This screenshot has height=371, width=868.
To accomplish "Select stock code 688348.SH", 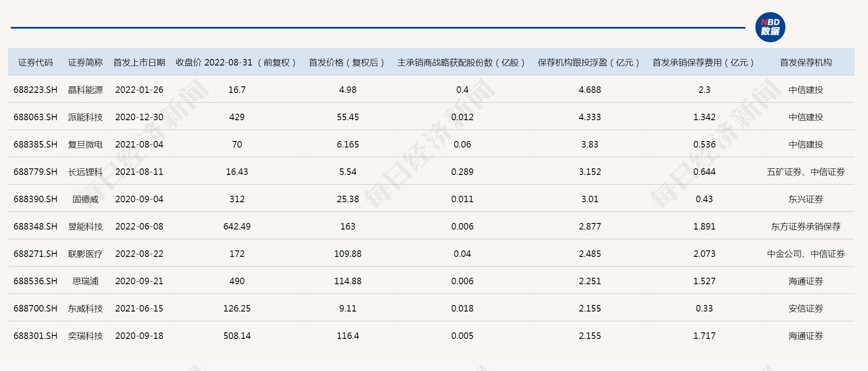I will coord(36,227).
